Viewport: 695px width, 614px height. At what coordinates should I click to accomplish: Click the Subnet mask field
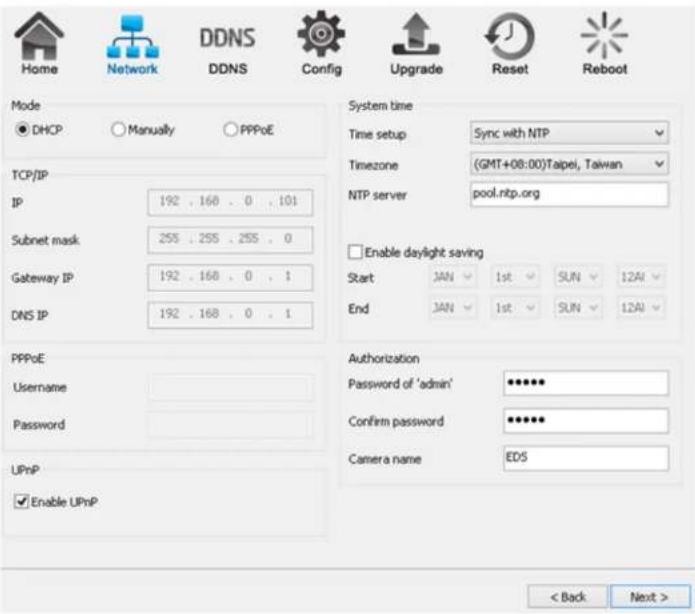230,240
